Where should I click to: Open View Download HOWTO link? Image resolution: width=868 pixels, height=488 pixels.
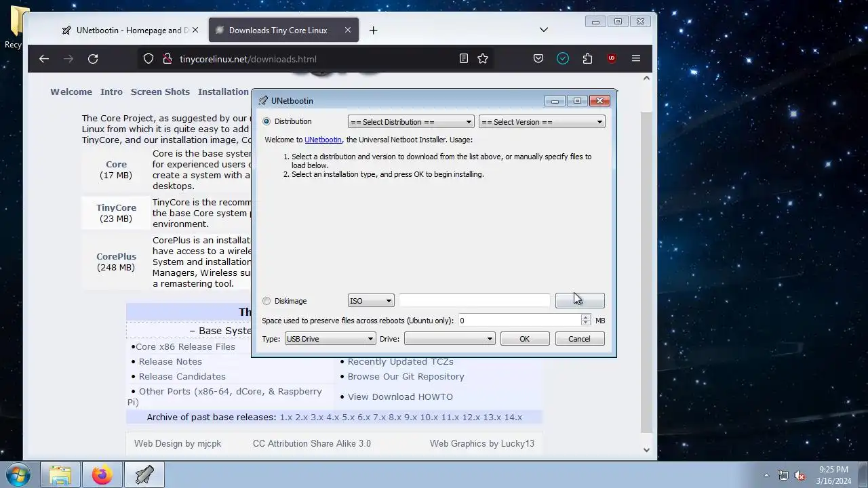point(400,396)
